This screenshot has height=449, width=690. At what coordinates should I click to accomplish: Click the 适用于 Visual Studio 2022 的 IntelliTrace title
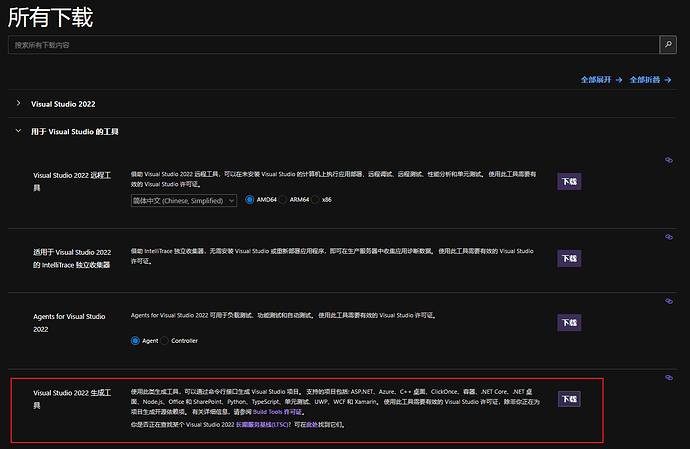(x=72, y=258)
